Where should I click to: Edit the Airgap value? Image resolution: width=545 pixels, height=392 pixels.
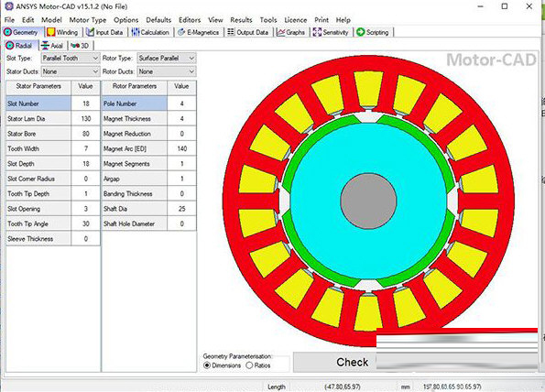(x=181, y=179)
